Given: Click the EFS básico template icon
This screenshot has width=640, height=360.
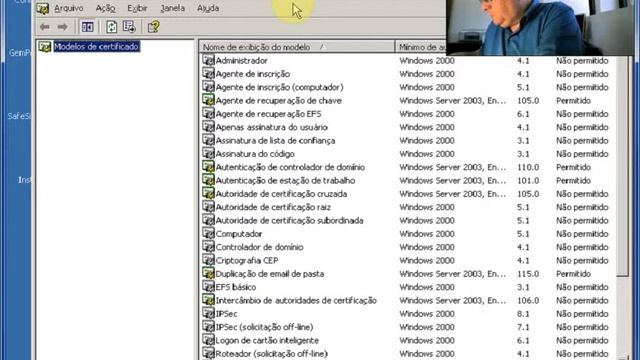Looking at the screenshot, I should click(208, 287).
